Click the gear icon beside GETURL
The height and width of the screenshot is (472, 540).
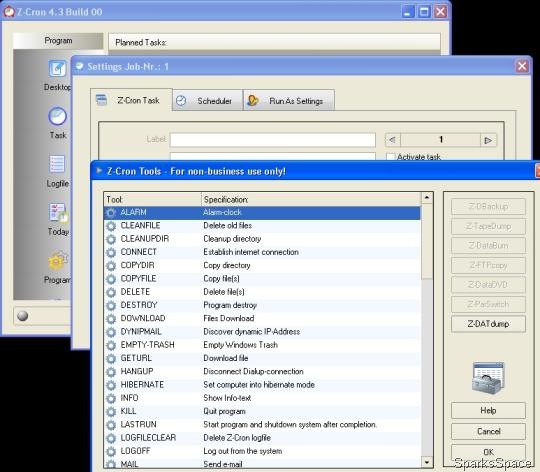tap(111, 359)
